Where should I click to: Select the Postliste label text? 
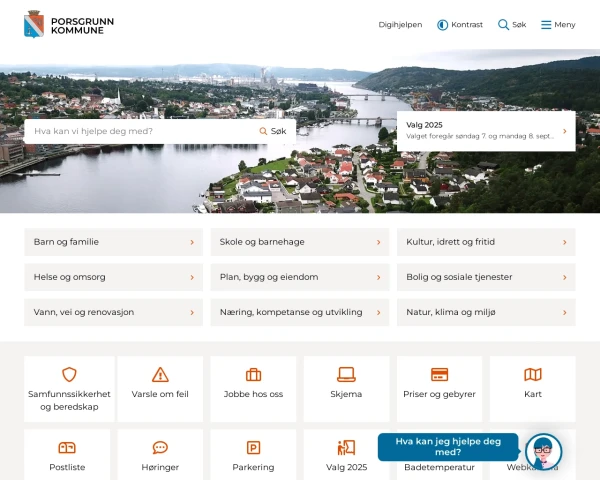click(x=67, y=467)
